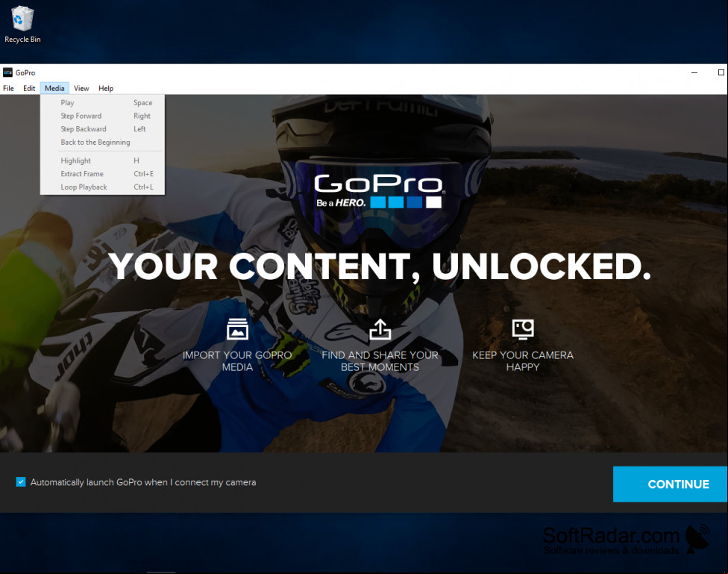The height and width of the screenshot is (574, 728).
Task: Open the Help menu
Action: [x=106, y=88]
